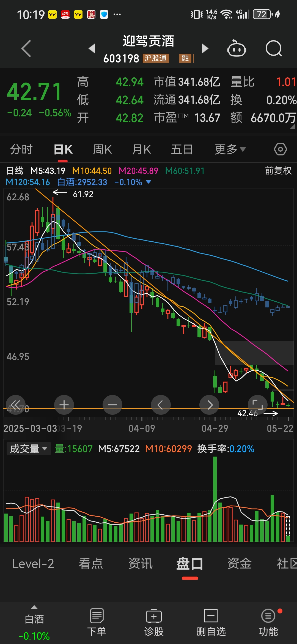Viewport: 297px width, 644px height.
Task: Tap the Wi-Fi status icon
Action: 227,14
